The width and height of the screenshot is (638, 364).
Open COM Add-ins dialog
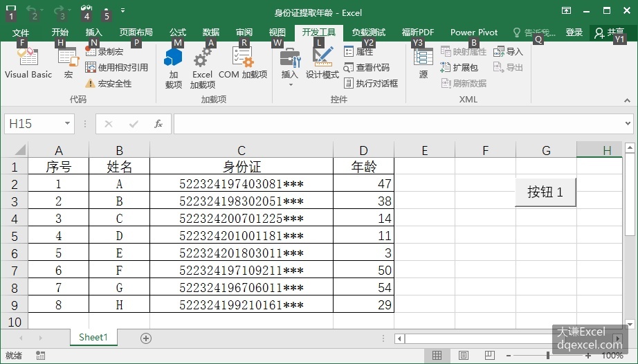click(x=243, y=63)
